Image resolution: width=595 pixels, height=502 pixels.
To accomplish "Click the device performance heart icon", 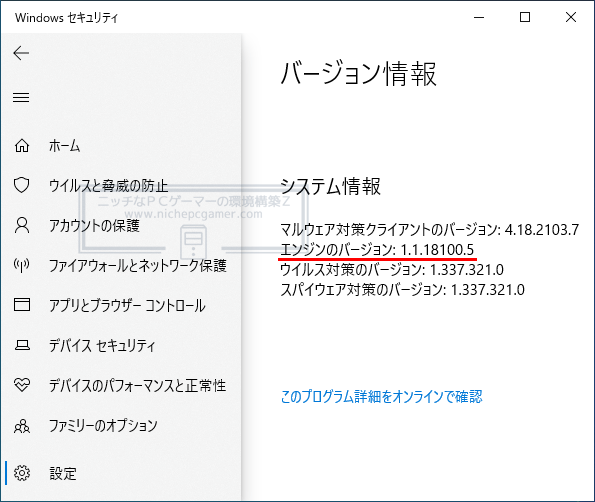I will 22,385.
